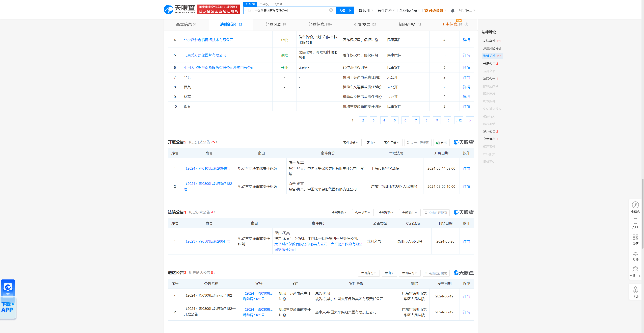This screenshot has height=333, width=644.
Task: Open 全部身份 filter in 法院公告
Action: [339, 213]
